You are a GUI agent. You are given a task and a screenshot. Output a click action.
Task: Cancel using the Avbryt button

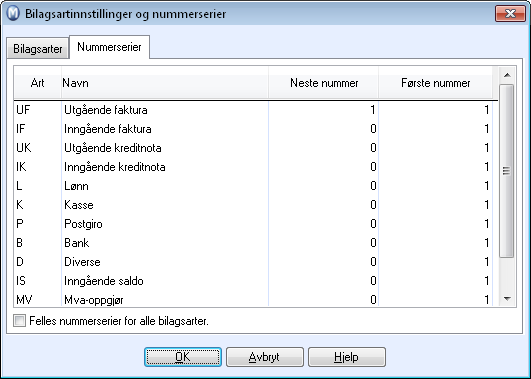tap(264, 357)
